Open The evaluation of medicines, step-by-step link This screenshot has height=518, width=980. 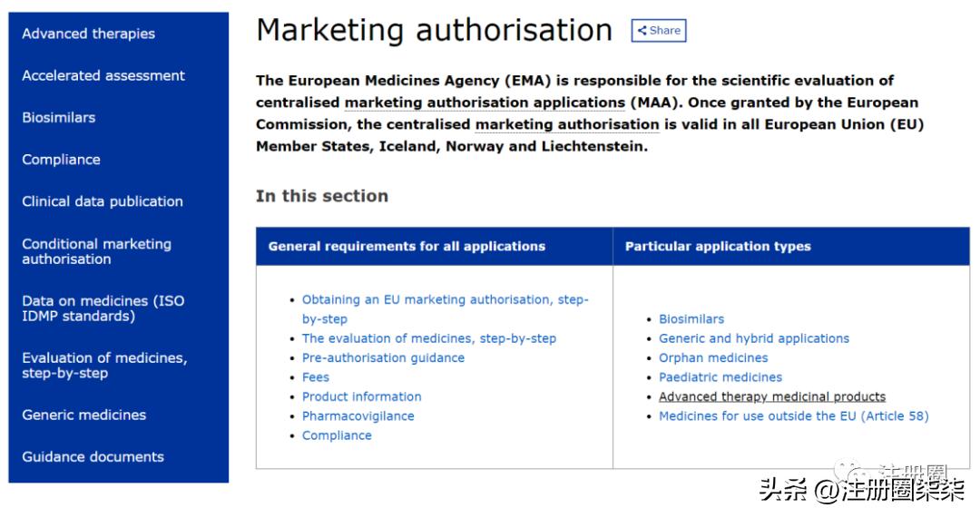(x=428, y=338)
